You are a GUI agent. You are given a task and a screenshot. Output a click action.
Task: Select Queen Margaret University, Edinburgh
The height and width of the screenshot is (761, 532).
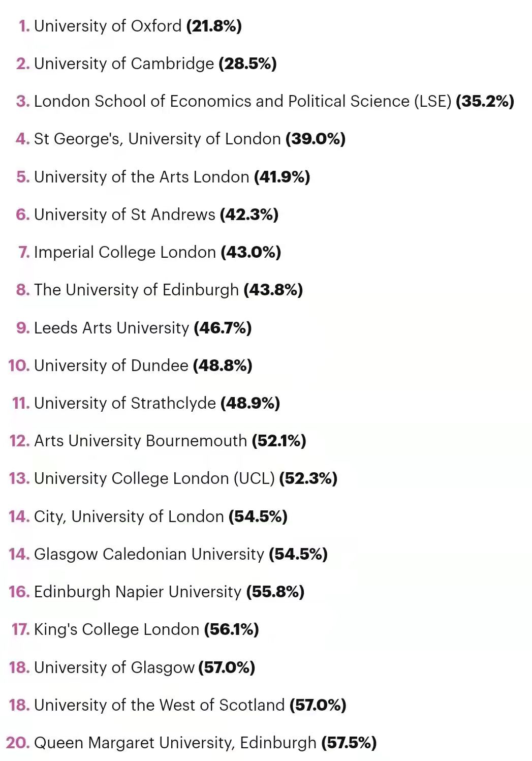[x=192, y=743]
